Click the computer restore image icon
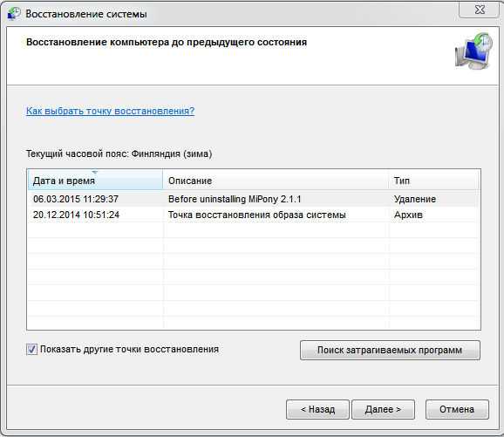The height and width of the screenshot is (437, 504). pyautogui.click(x=473, y=51)
